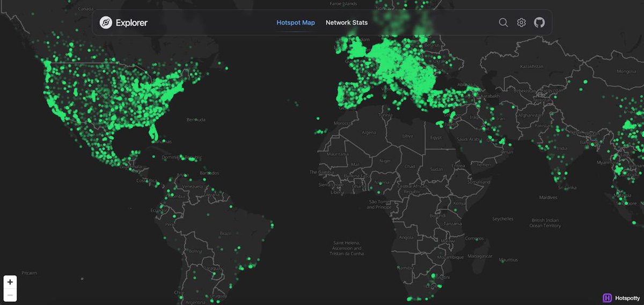This screenshot has height=305, width=644.
Task: Click the Algeria map label
Action: [369, 132]
